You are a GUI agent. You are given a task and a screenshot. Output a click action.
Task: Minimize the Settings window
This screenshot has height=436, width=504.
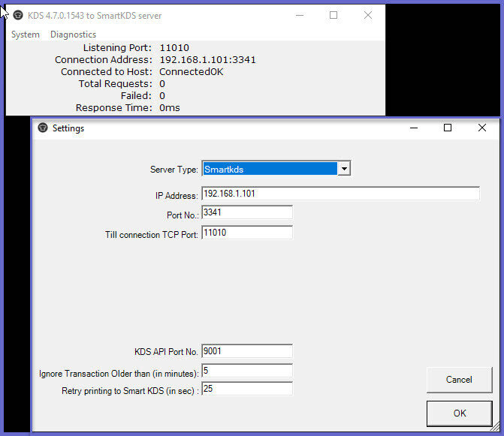coord(414,128)
